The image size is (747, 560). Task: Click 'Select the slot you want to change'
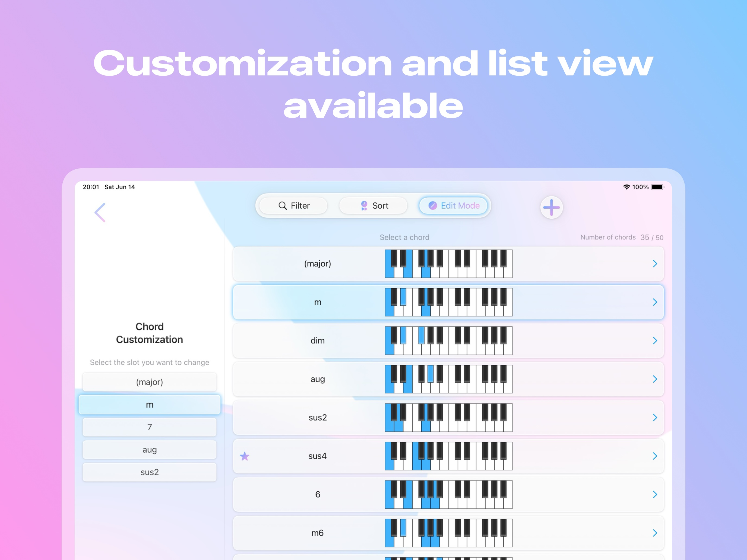point(150,362)
